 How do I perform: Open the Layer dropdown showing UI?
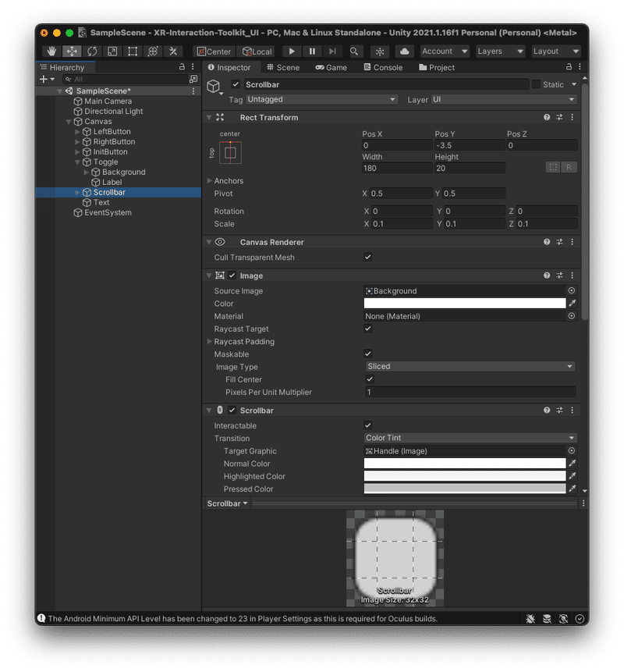(503, 100)
